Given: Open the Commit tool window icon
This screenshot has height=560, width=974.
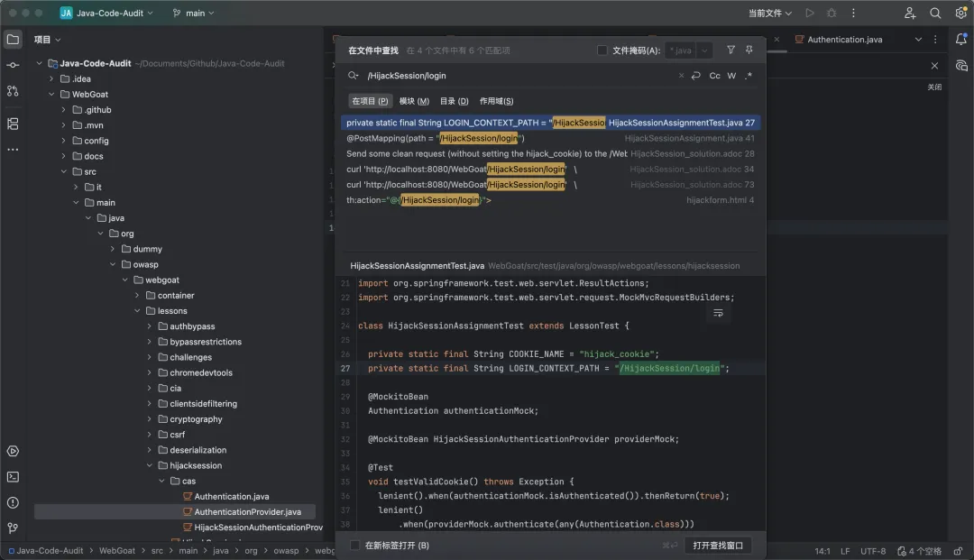Looking at the screenshot, I should pyautogui.click(x=13, y=65).
